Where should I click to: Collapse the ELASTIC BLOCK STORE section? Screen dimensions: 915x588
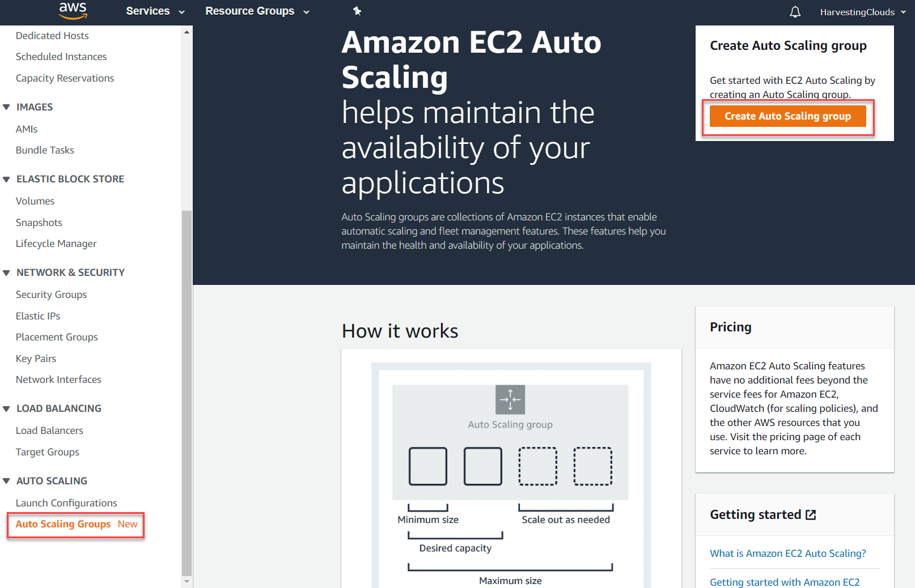tap(6, 179)
